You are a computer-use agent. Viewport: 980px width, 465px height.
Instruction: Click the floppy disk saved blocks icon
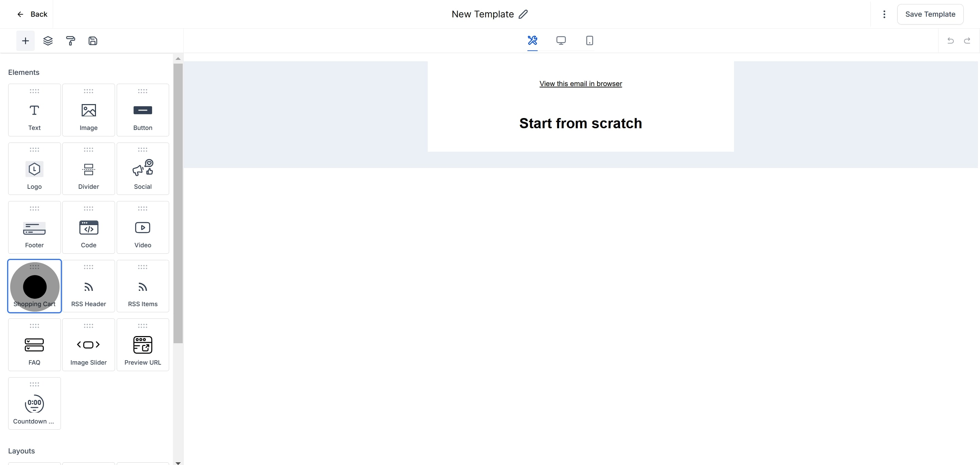pos(93,41)
